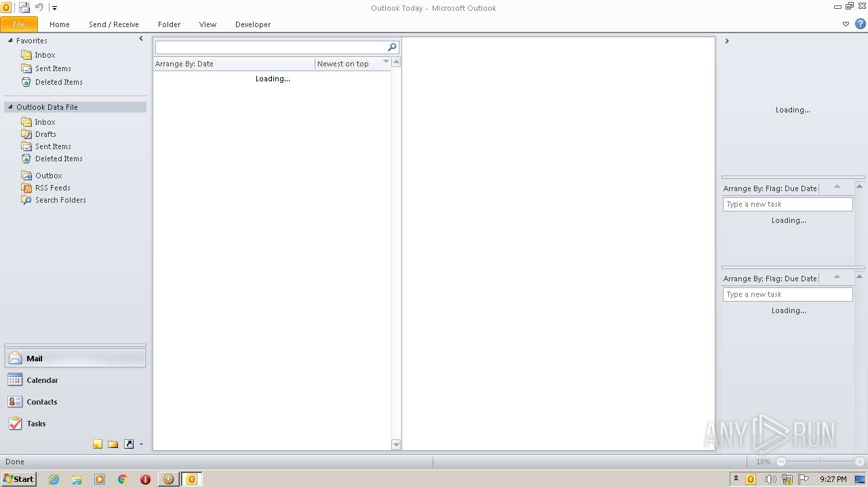Show hidden tray icons arrow

(x=736, y=479)
